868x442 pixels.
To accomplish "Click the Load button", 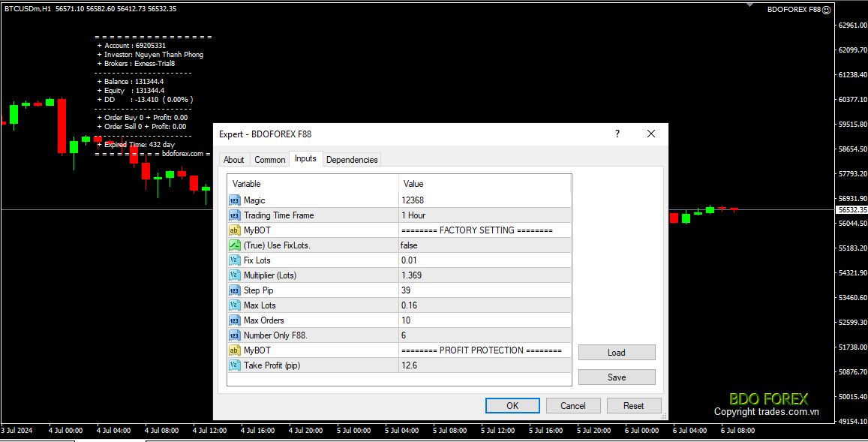I will [x=617, y=353].
